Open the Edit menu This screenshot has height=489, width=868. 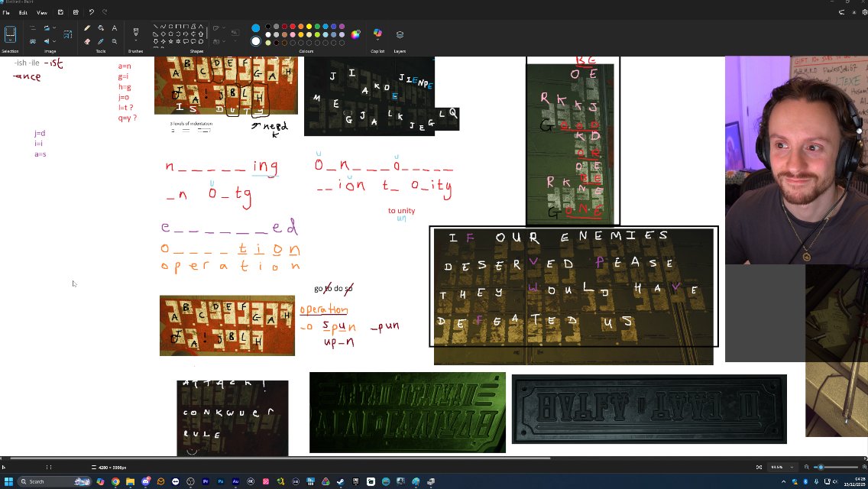click(23, 12)
